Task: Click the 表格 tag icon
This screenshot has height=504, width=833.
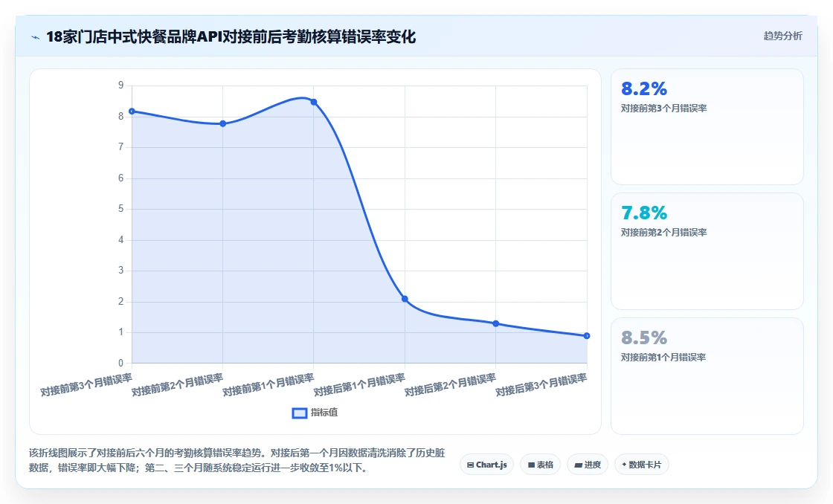Action: (531, 465)
